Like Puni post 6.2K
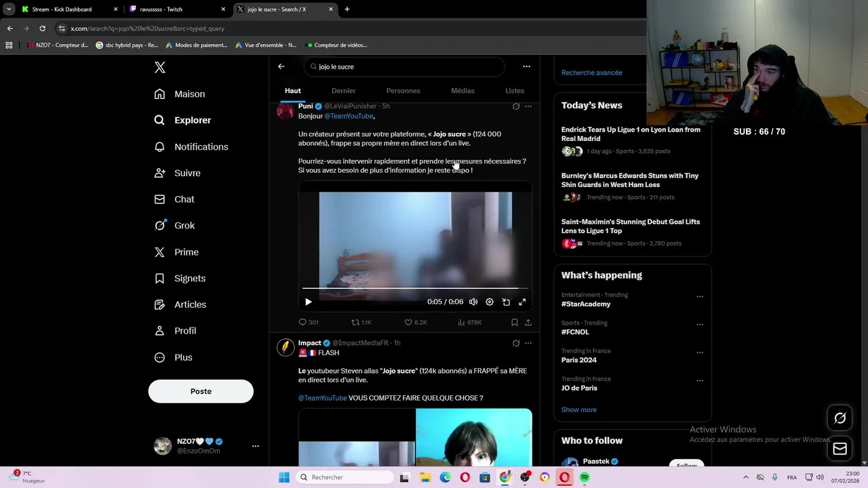 [416, 323]
